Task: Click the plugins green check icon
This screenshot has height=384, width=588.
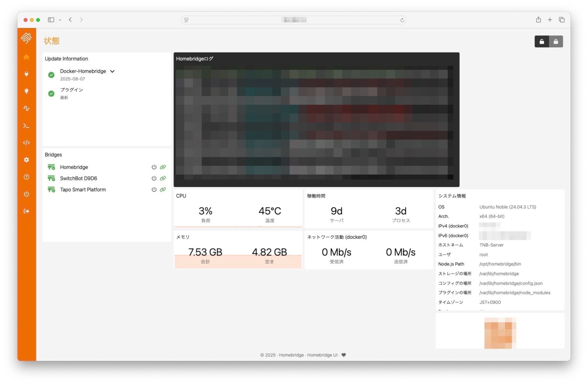Action: click(x=51, y=94)
